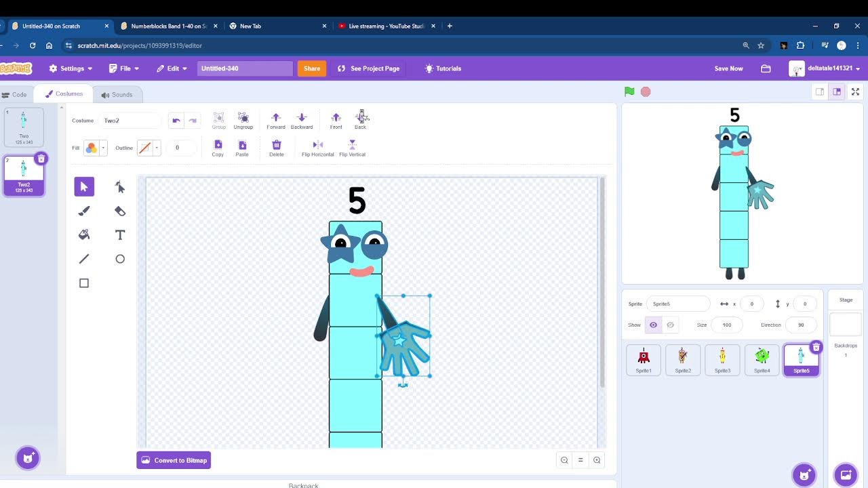Image resolution: width=868 pixels, height=488 pixels.
Task: Click the Redo arrow
Action: 193,121
